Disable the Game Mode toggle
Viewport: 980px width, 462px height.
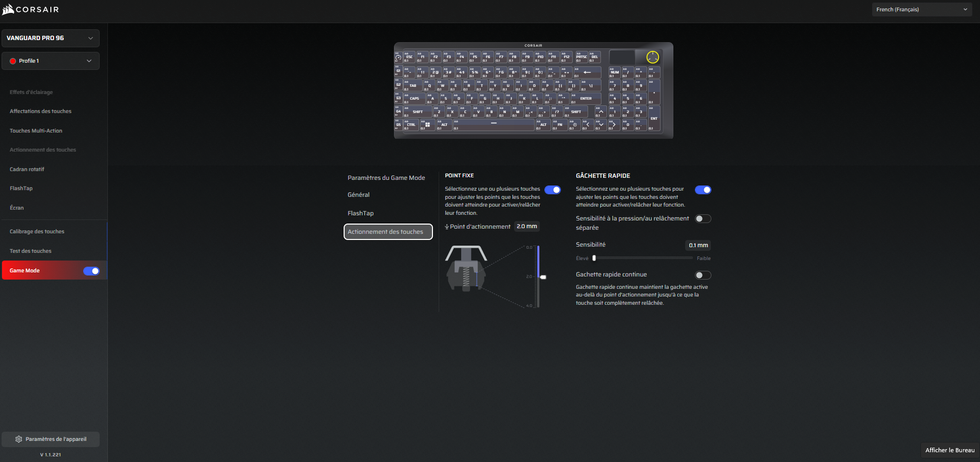[x=91, y=271]
